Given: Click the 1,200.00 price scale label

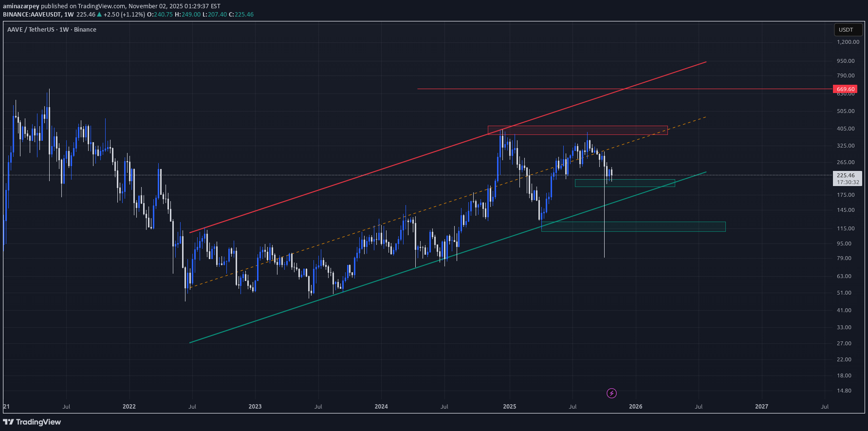Looking at the screenshot, I should coord(848,42).
